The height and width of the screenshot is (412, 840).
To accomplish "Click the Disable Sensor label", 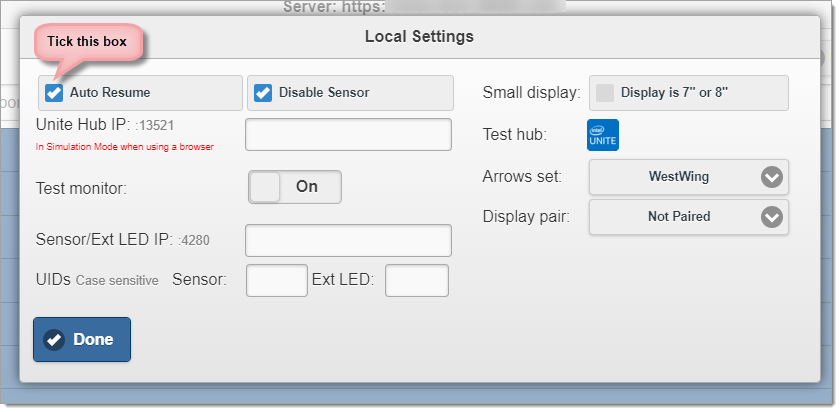I will (x=324, y=93).
